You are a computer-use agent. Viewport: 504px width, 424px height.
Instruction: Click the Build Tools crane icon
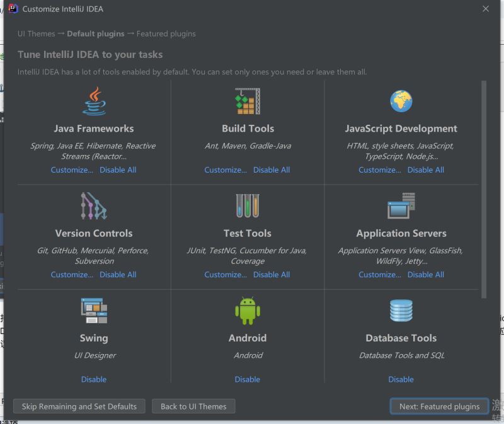click(x=248, y=101)
